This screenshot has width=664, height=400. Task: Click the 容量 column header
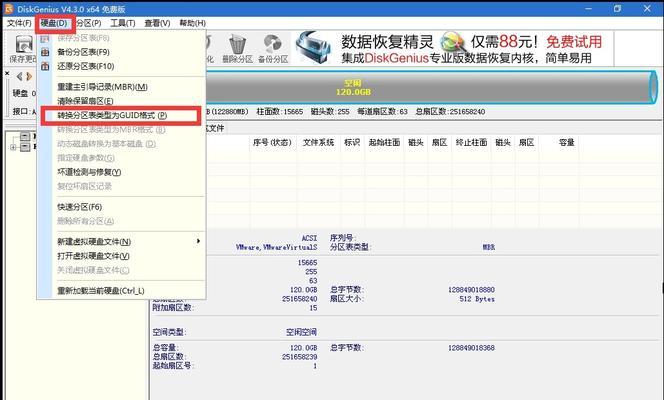[x=567, y=143]
